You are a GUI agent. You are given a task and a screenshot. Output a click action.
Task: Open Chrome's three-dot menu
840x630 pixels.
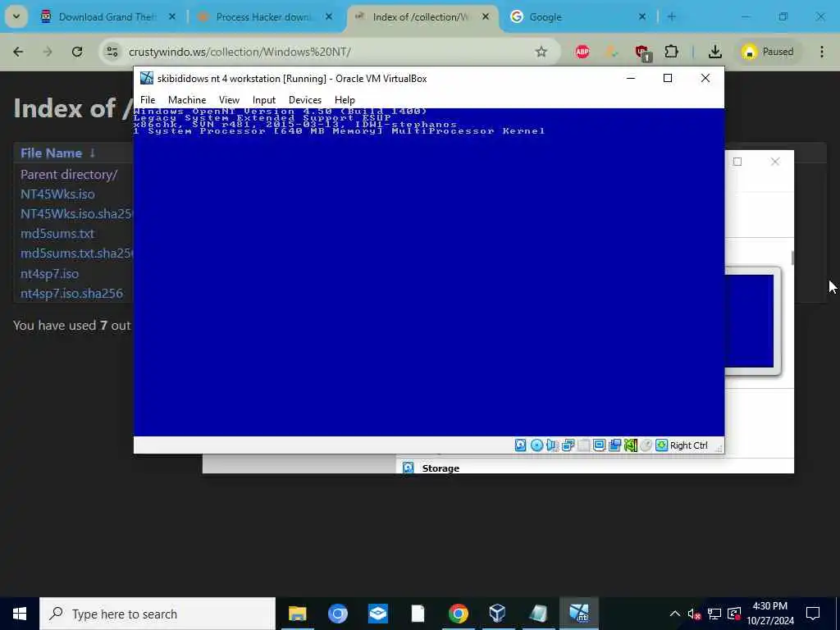pyautogui.click(x=822, y=52)
